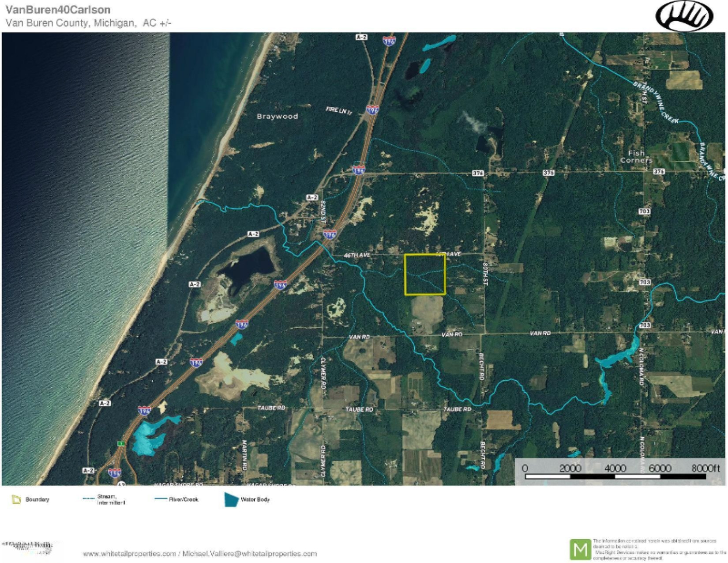Click the 6000 scale bar value
Screen dimensions: 728x563
660,468
